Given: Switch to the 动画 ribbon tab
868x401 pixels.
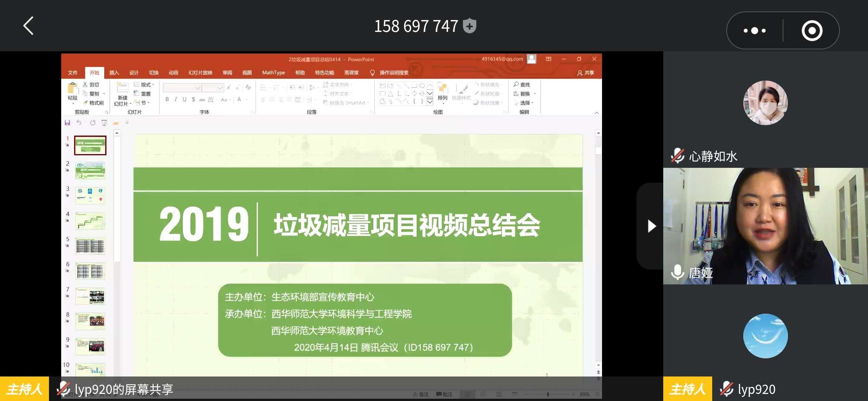Looking at the screenshot, I should point(173,73).
